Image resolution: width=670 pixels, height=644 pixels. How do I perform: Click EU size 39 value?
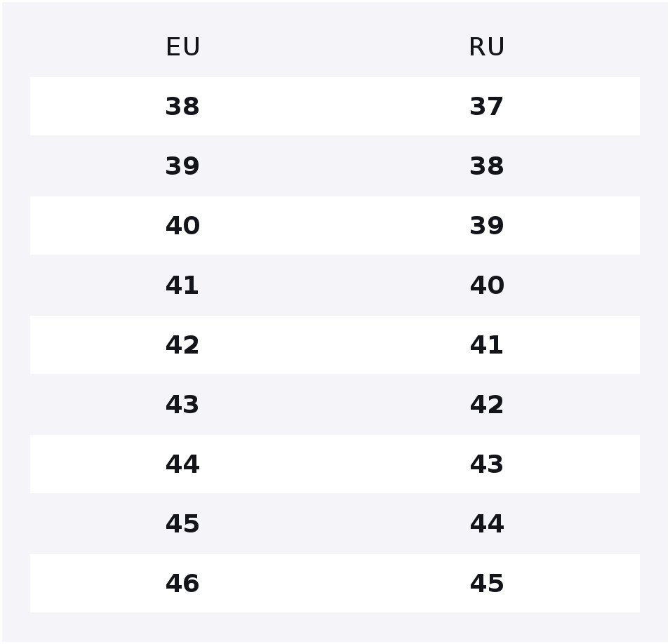pos(182,166)
